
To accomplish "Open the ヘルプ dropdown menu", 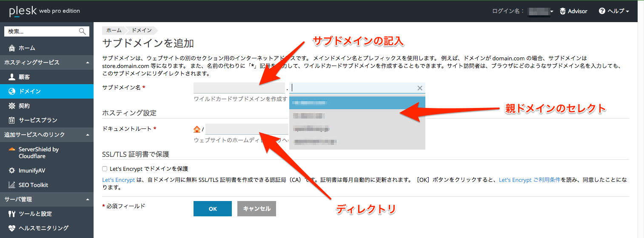I will [614, 11].
